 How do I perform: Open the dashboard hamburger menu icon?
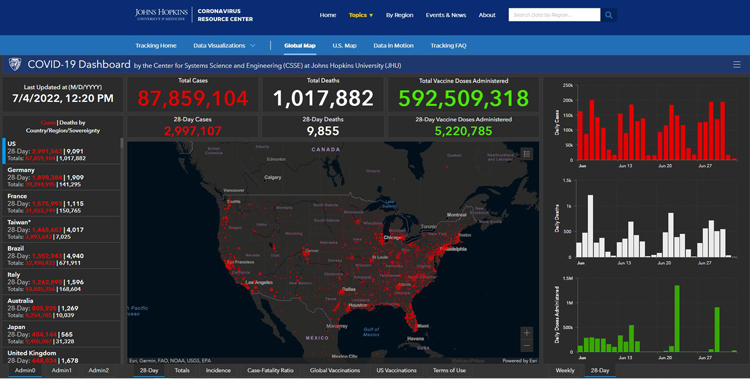737,65
